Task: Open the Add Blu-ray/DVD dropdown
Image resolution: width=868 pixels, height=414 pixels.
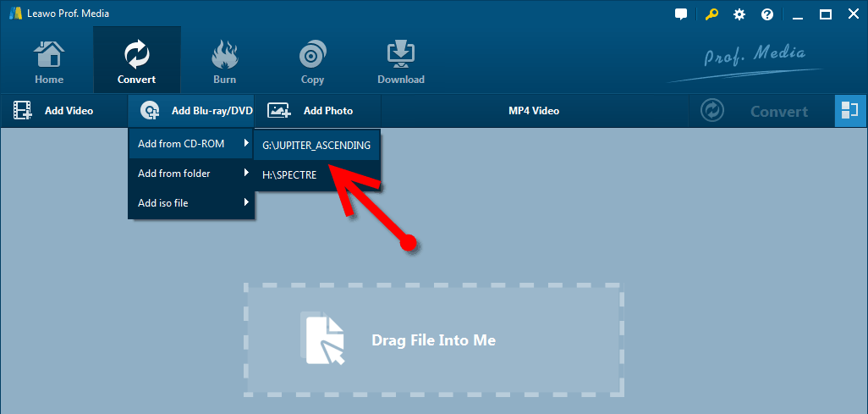Action: 190,111
